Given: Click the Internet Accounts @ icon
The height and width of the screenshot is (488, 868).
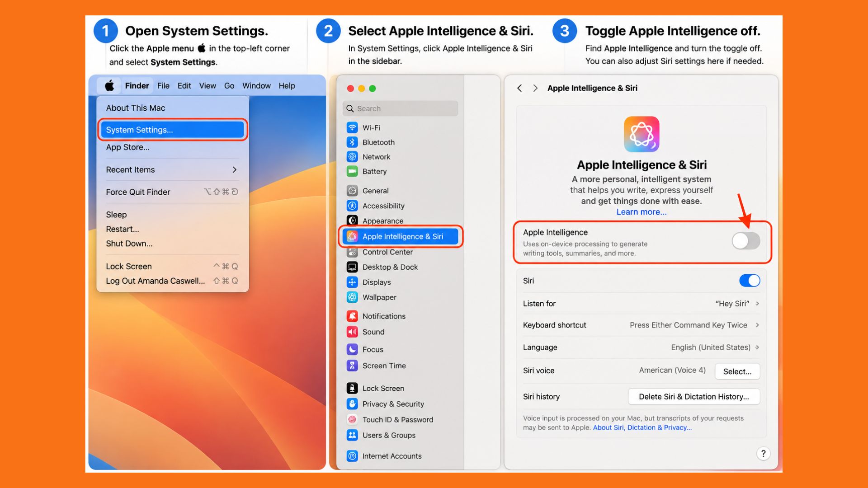Looking at the screenshot, I should (x=352, y=456).
